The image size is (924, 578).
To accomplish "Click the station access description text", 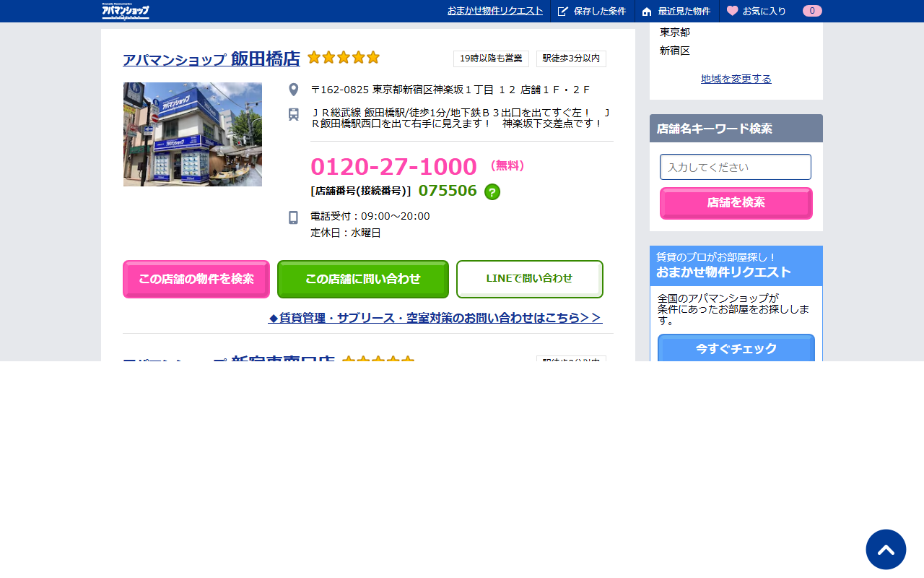I will 462,118.
